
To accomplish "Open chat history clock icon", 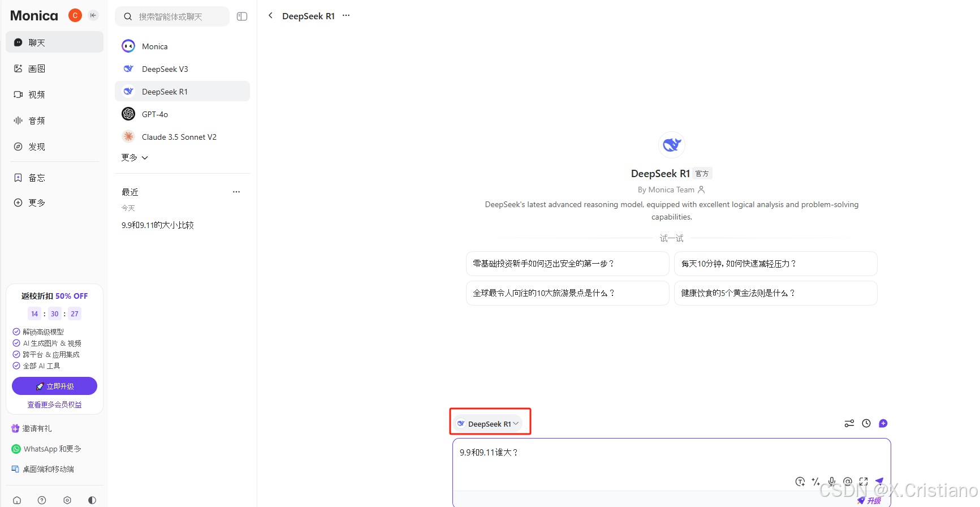I will (x=866, y=423).
